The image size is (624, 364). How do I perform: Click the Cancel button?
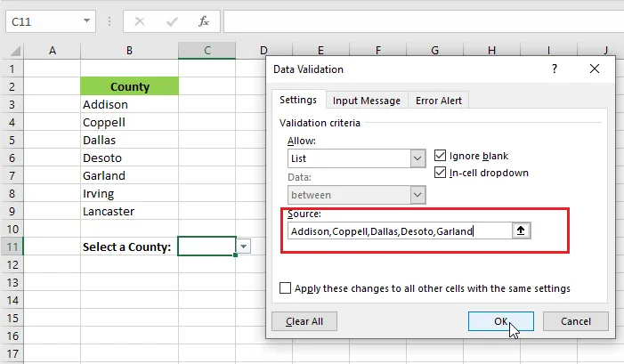point(575,321)
